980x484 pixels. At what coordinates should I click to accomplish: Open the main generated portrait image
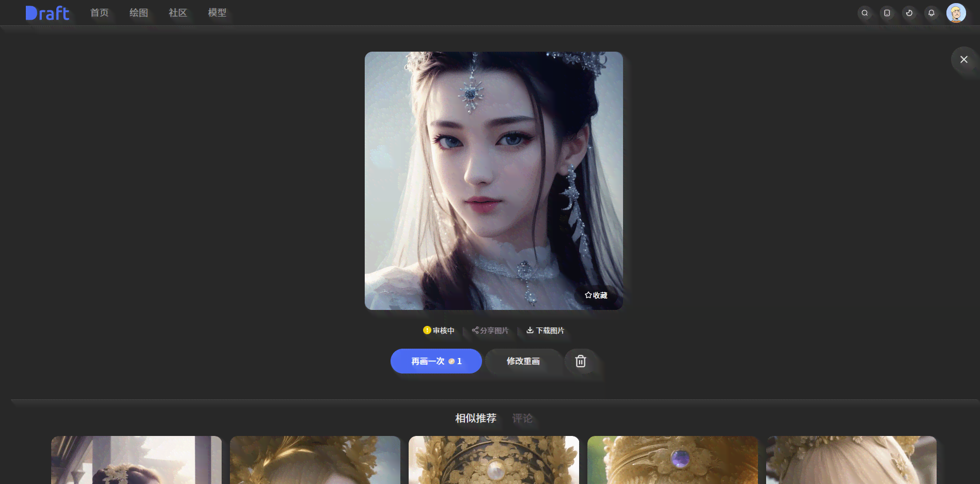[494, 181]
